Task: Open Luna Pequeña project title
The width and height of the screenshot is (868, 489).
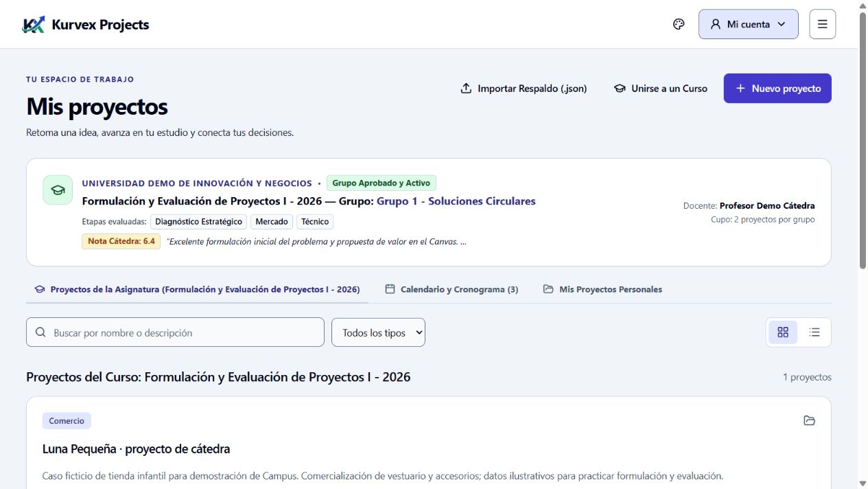Action: [136, 449]
